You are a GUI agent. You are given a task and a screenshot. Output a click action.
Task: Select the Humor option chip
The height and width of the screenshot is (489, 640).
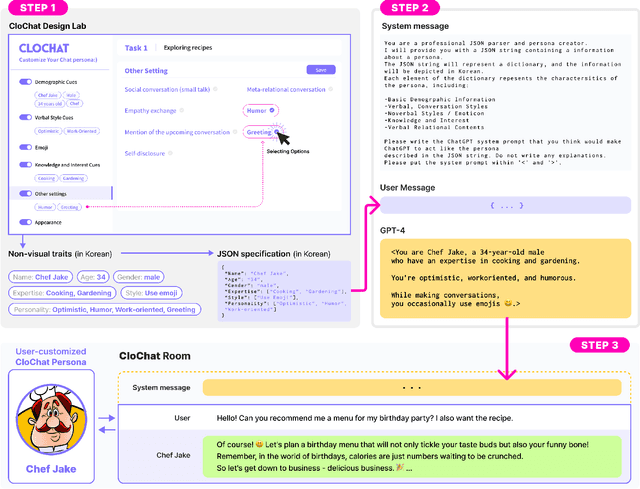(259, 110)
